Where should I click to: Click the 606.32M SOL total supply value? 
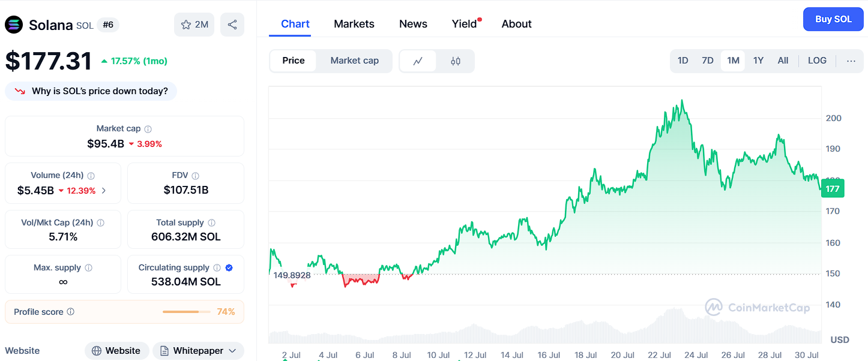186,237
